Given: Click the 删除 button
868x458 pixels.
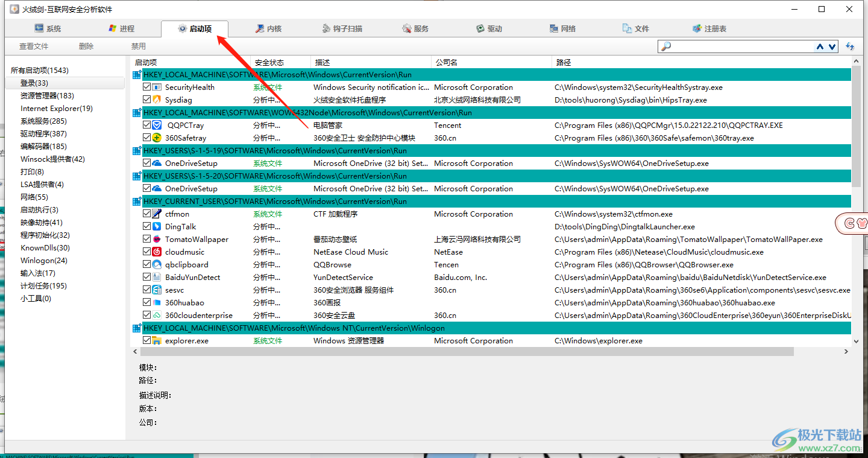Looking at the screenshot, I should click(x=86, y=46).
